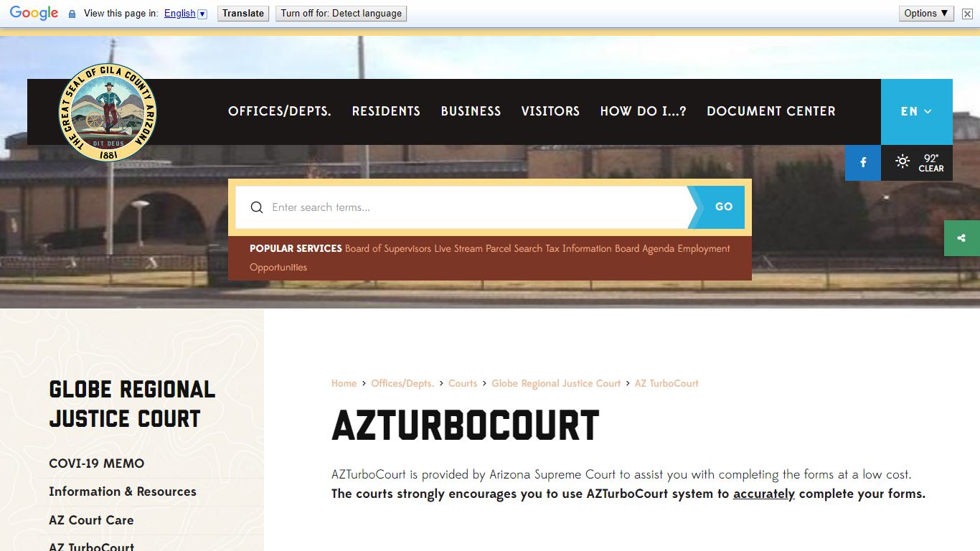This screenshot has width=980, height=551.
Task: Open the Employment Opportunities link
Action: pyautogui.click(x=490, y=258)
